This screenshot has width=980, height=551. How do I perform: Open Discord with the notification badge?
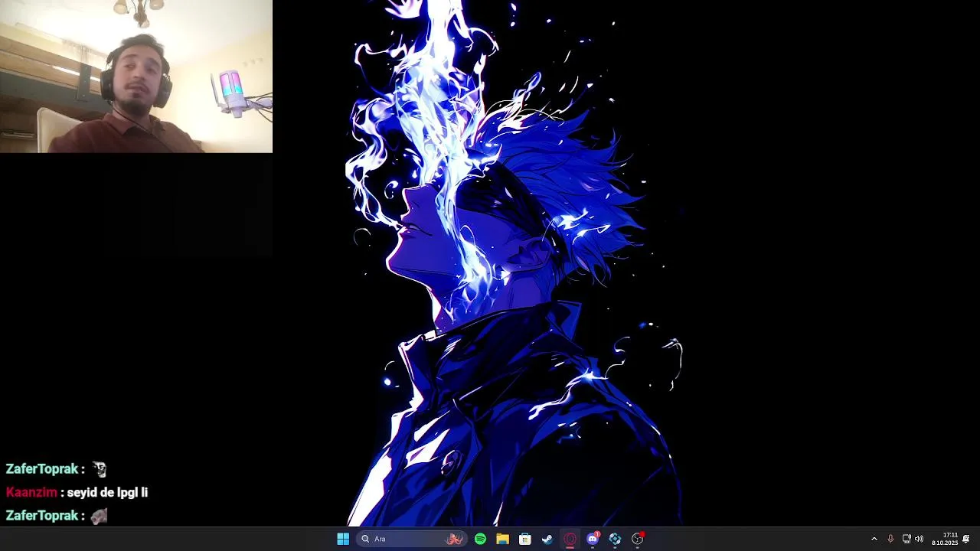(593, 539)
